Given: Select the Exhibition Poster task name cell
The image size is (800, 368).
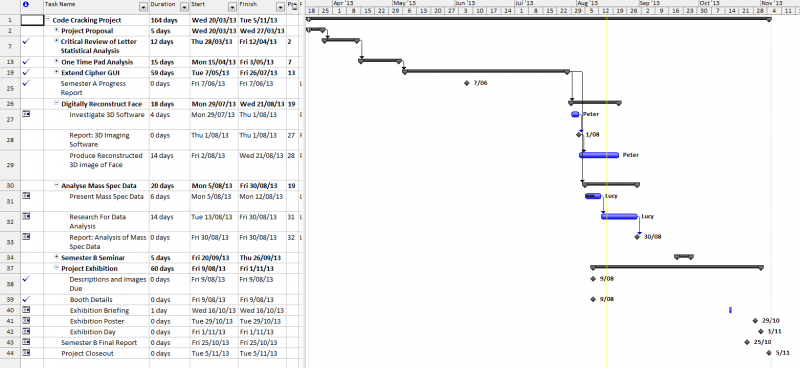Looking at the screenshot, I should [x=96, y=321].
